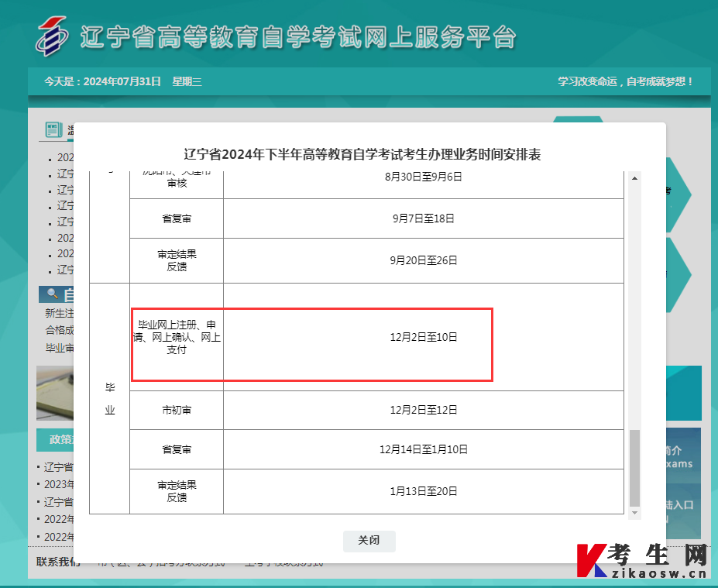Click the newspaper icon beside the notices heading
Image resolution: width=718 pixels, height=588 pixels.
click(53, 129)
